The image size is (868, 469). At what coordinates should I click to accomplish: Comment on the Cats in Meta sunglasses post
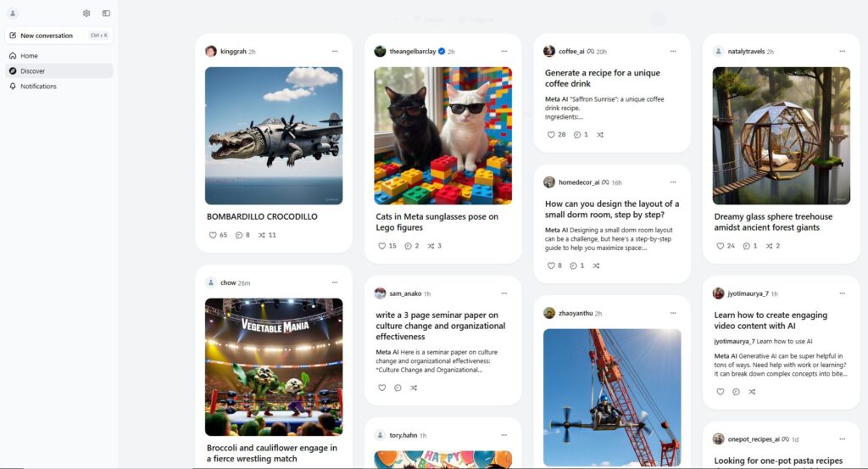[408, 246]
